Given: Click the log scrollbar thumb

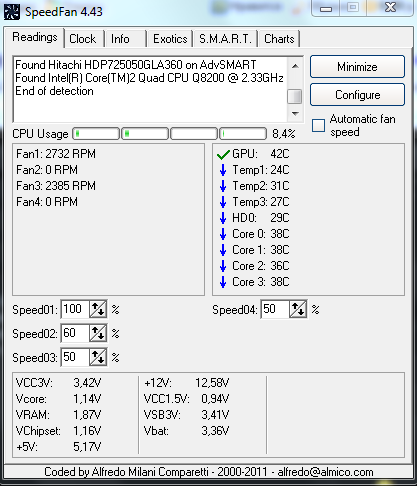Looking at the screenshot, I should 295,96.
